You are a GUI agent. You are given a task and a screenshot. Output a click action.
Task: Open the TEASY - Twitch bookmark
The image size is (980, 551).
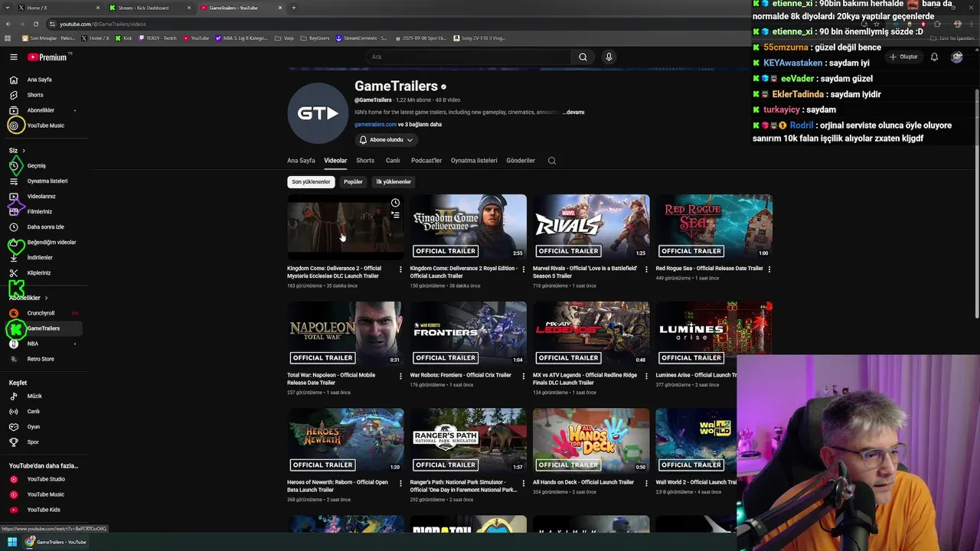(x=157, y=37)
